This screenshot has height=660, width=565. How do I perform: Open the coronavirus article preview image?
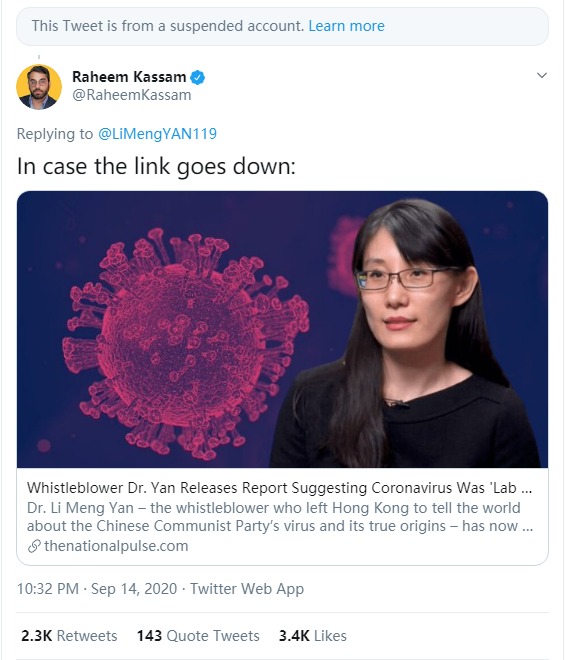tap(282, 329)
